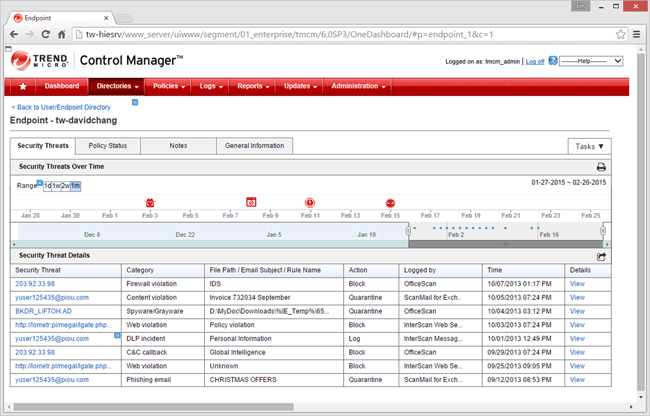
Task: Click the threat icon above Feb 15
Action: [390, 202]
